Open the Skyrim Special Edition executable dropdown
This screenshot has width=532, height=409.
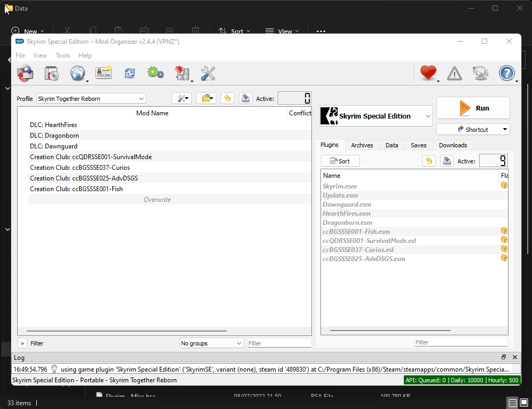pyautogui.click(x=376, y=116)
